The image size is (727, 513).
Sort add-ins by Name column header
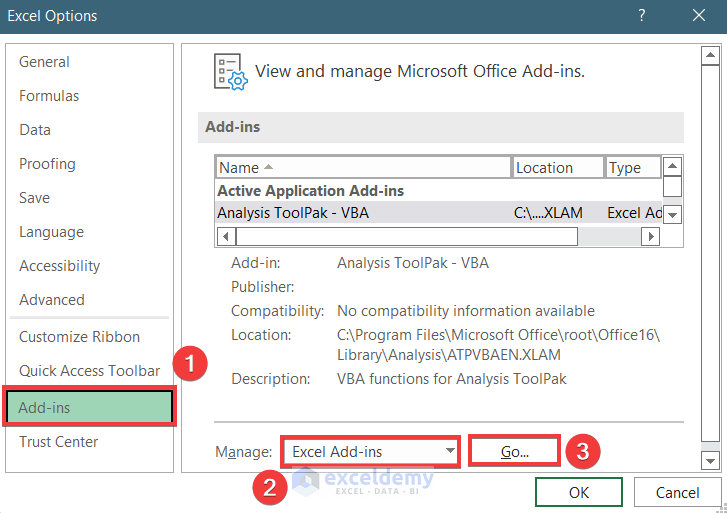[x=363, y=168]
